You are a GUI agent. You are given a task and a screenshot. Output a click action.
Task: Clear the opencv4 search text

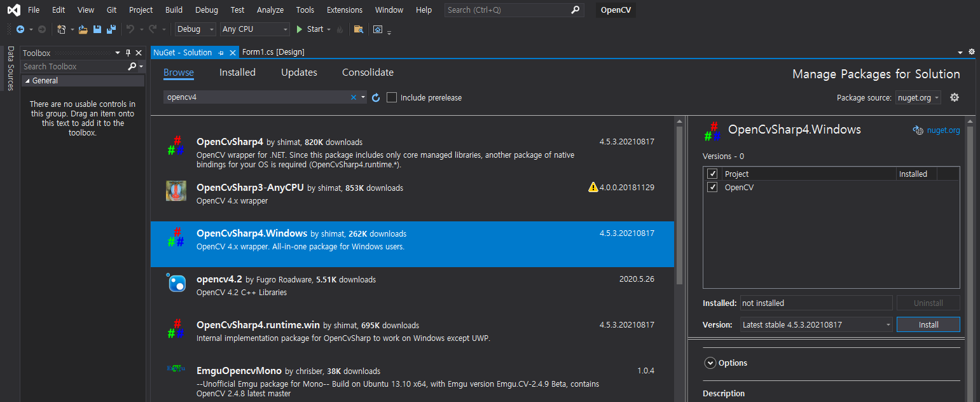(354, 97)
